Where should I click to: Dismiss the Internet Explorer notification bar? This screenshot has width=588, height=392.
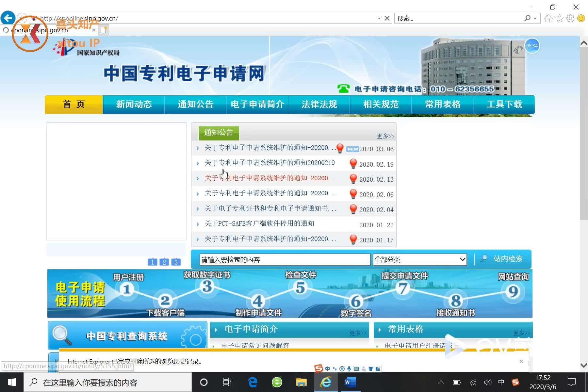pyautogui.click(x=521, y=361)
